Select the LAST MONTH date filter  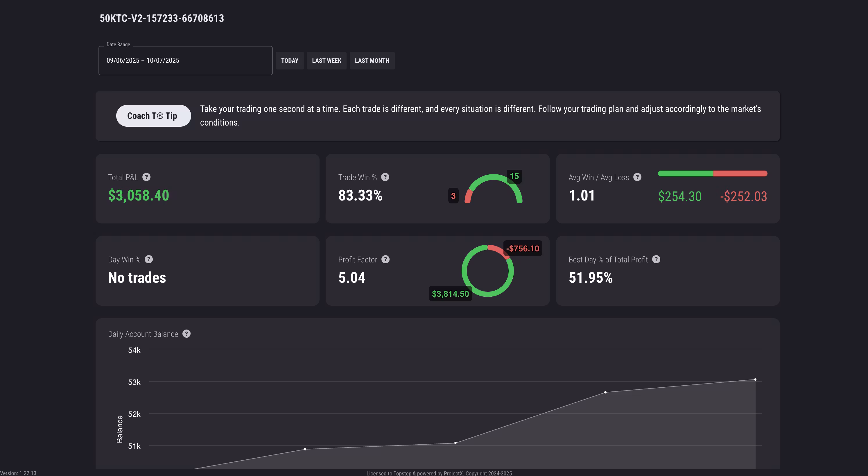(x=372, y=61)
